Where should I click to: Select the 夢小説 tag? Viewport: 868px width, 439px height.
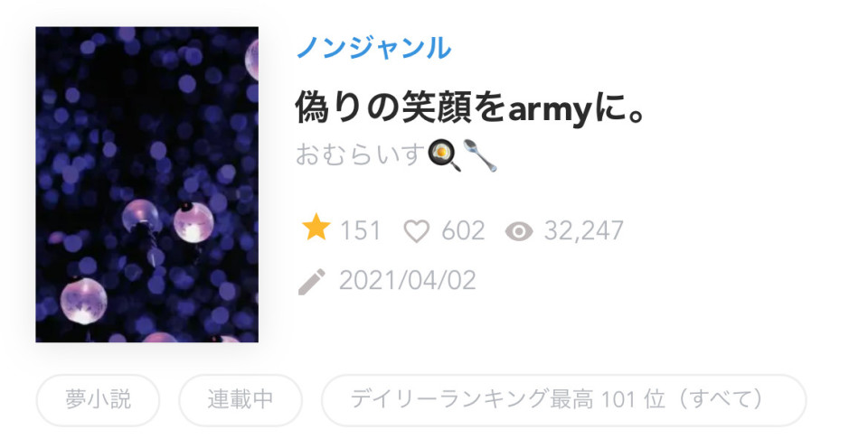(98, 400)
